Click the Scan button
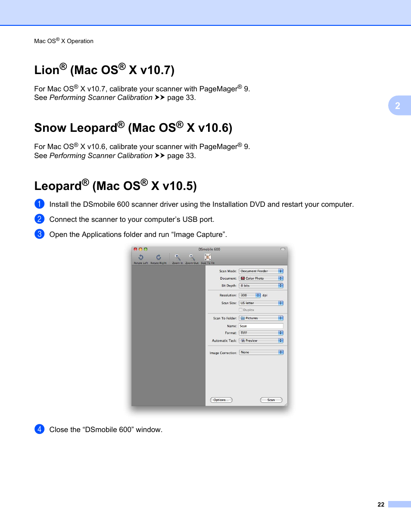This screenshot has height=532, width=411. click(x=271, y=400)
